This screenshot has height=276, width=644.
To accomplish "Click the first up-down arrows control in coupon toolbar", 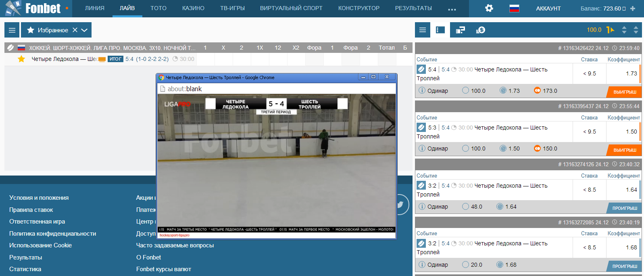I will [x=624, y=30].
